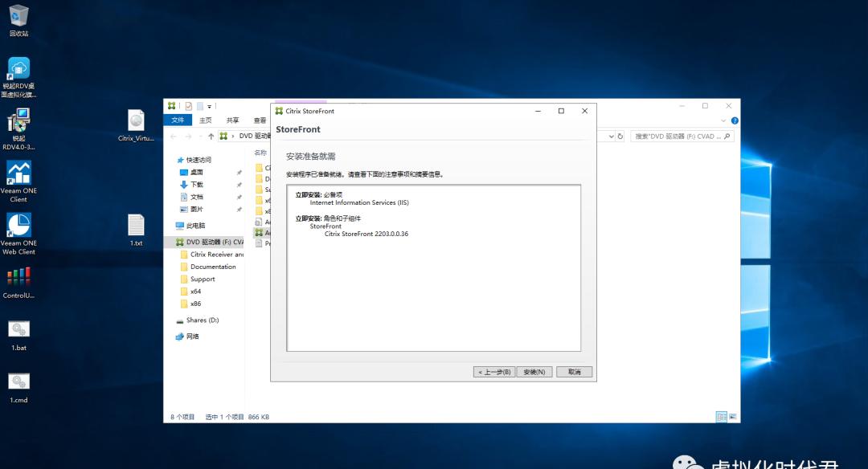The height and width of the screenshot is (469, 868).
Task: Select the 锐起 RDV4.0-3 installer icon
Action: (x=18, y=129)
